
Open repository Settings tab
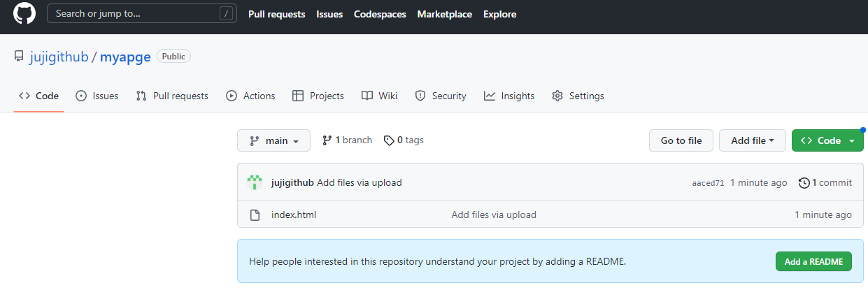578,96
